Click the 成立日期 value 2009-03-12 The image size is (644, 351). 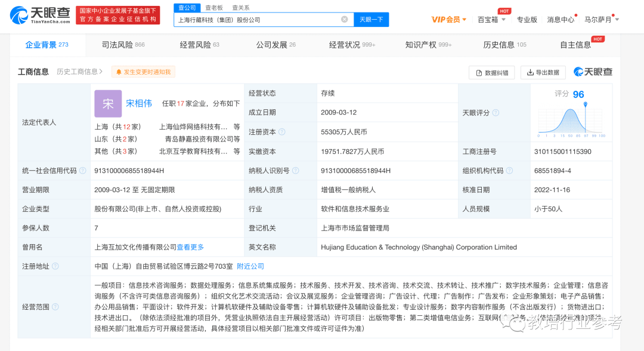pos(339,112)
